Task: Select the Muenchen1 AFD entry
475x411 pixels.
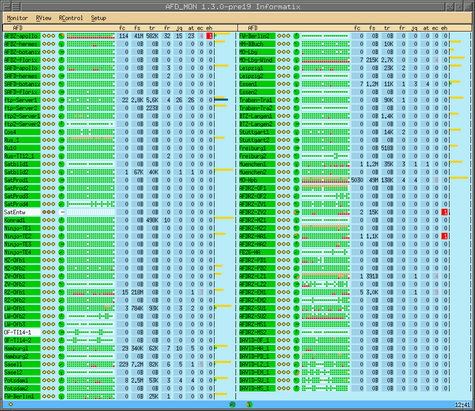Action: (x=257, y=164)
